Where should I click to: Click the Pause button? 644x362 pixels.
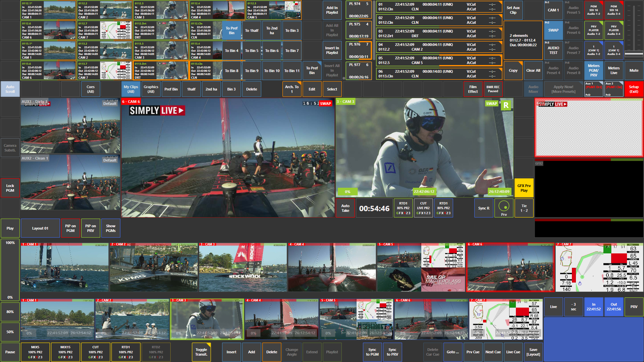point(10,352)
